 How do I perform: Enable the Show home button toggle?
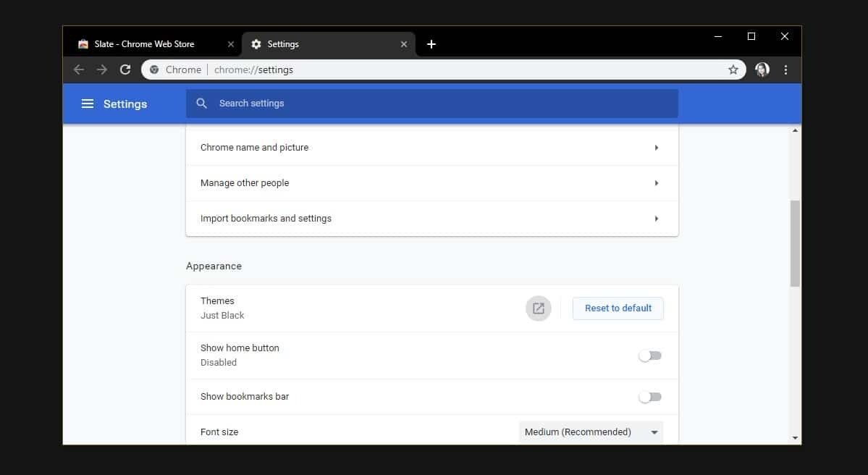tap(649, 356)
